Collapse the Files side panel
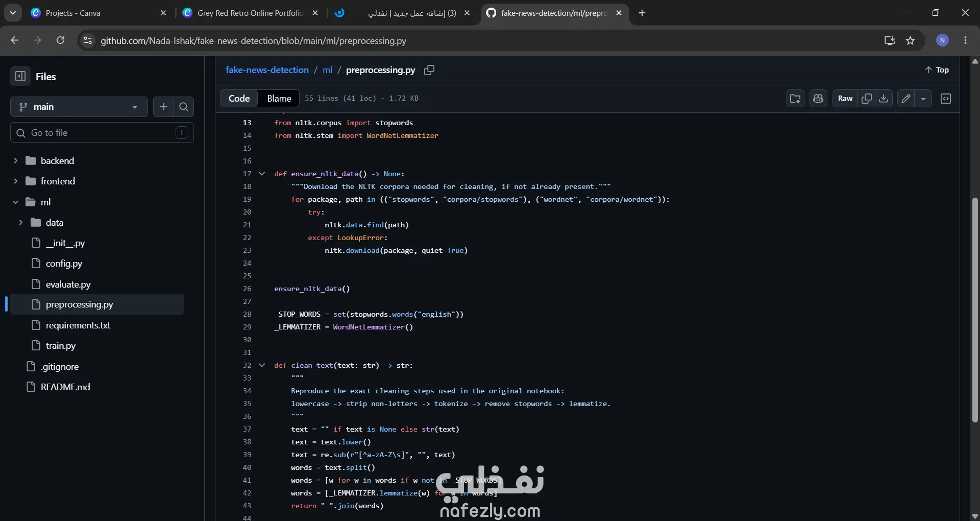This screenshot has height=521, width=980. click(20, 77)
